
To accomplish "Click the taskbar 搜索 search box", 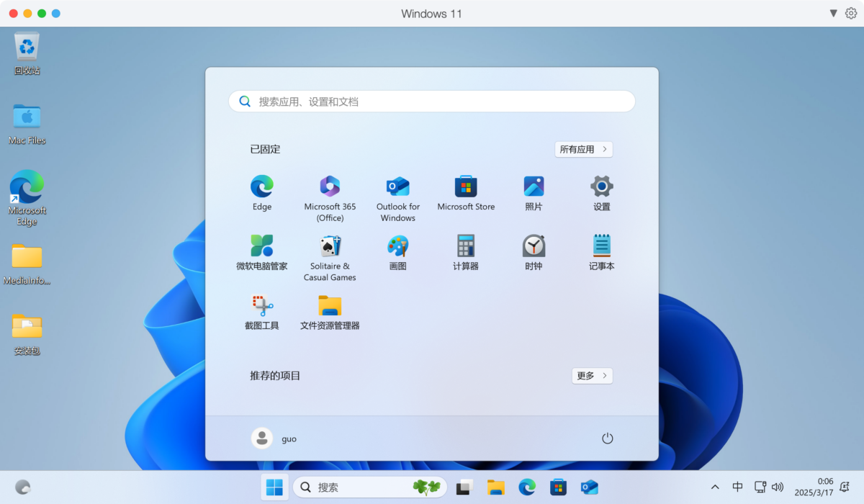I will pos(370,487).
